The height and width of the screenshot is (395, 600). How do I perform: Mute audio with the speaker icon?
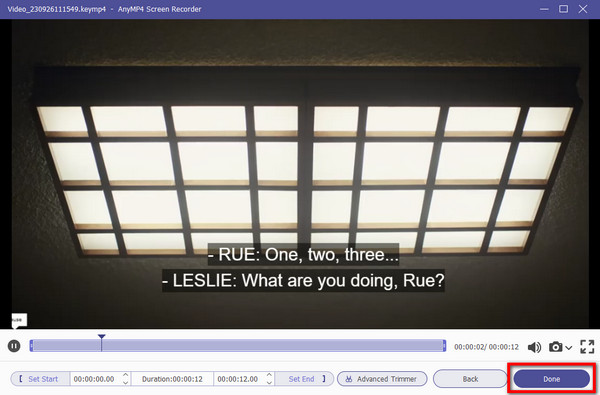pos(534,347)
